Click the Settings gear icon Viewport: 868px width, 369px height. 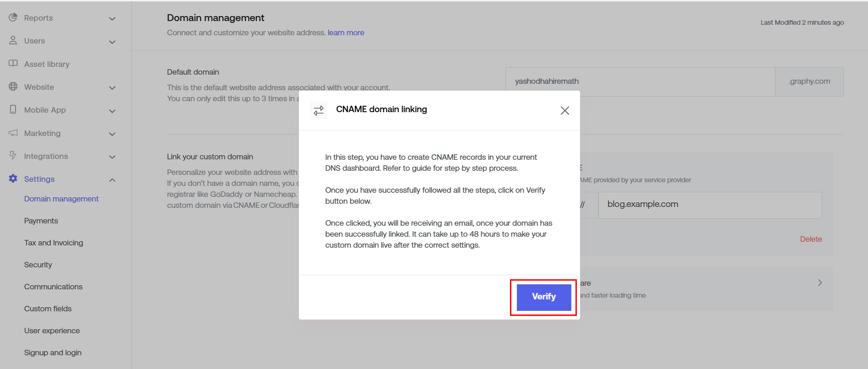(x=13, y=179)
